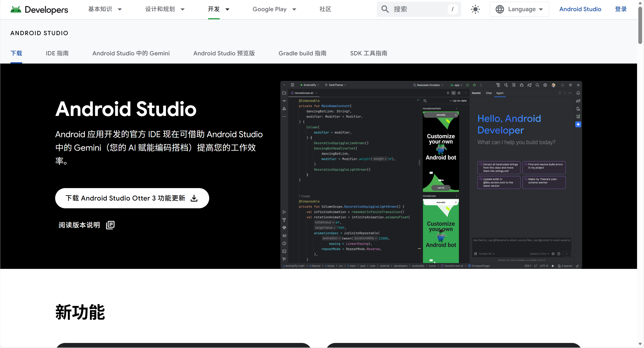Open the SDK 工具指南 tab
644x348 pixels.
point(369,53)
